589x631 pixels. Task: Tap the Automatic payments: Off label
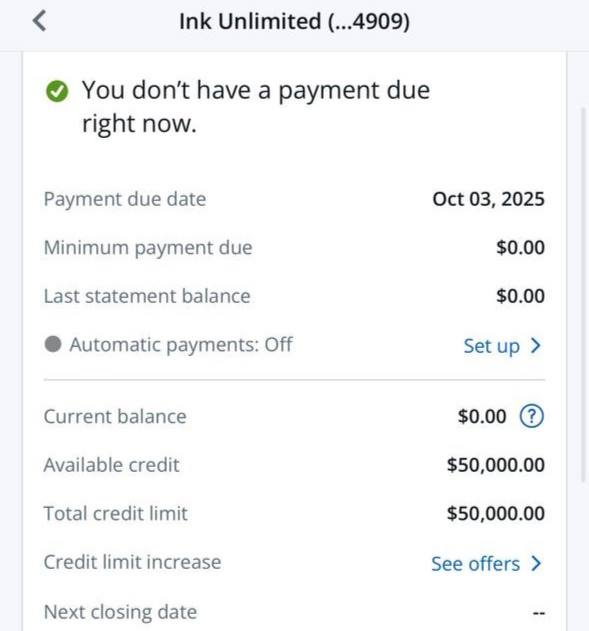tap(181, 345)
